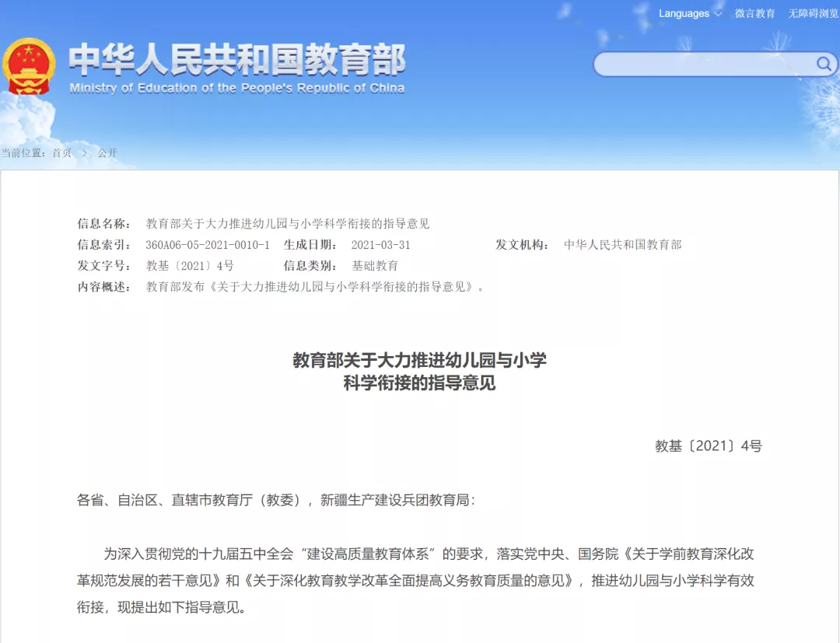Click index number 360A06-05-2021-0010-1
The image size is (840, 643).
point(208,245)
